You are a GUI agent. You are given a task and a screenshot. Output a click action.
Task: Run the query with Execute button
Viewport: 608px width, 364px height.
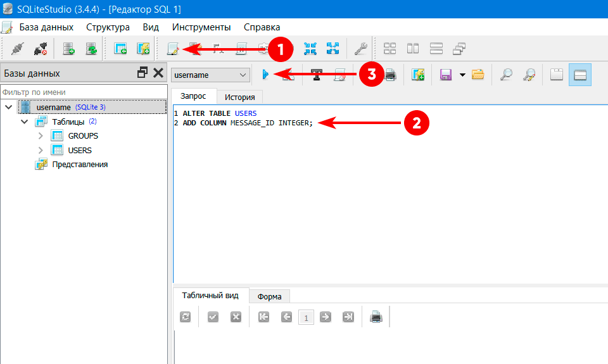coord(265,75)
